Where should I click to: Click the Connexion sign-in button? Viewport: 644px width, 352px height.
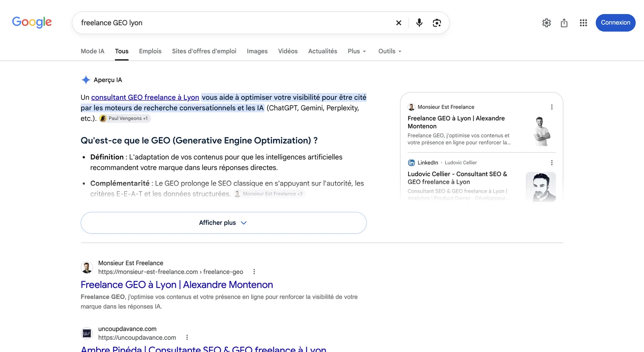(x=615, y=23)
